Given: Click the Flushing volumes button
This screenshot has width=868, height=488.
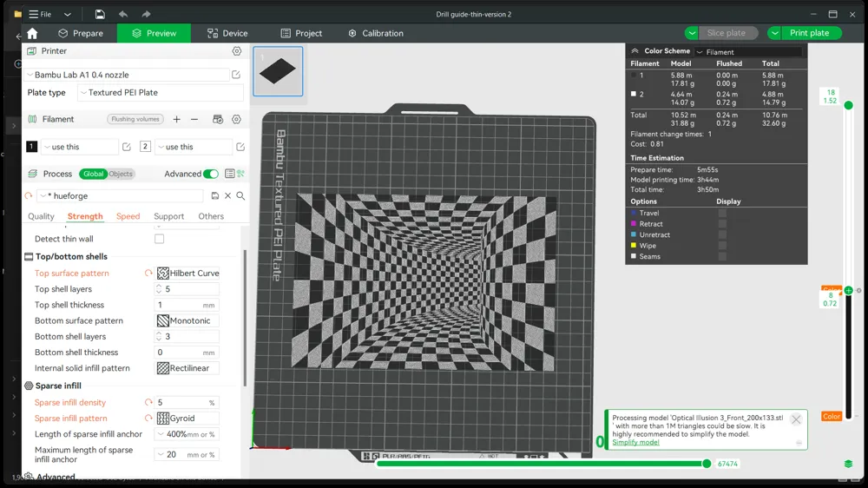Looking at the screenshot, I should coord(135,119).
